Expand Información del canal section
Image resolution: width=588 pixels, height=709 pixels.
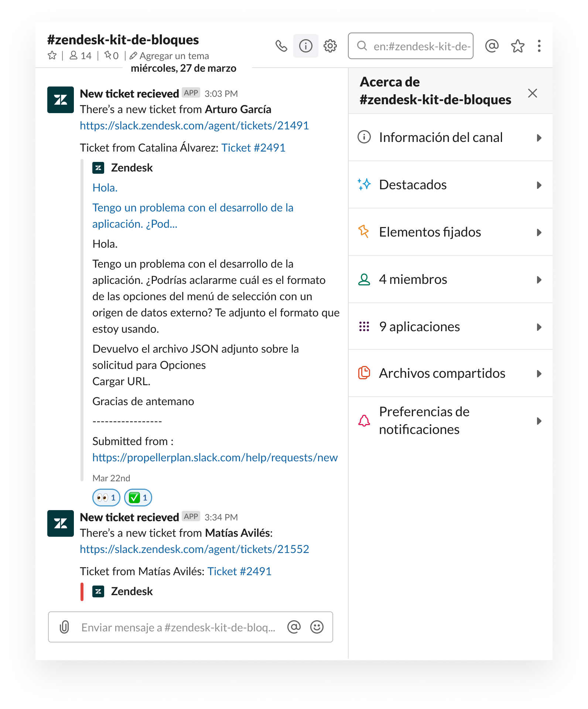450,138
